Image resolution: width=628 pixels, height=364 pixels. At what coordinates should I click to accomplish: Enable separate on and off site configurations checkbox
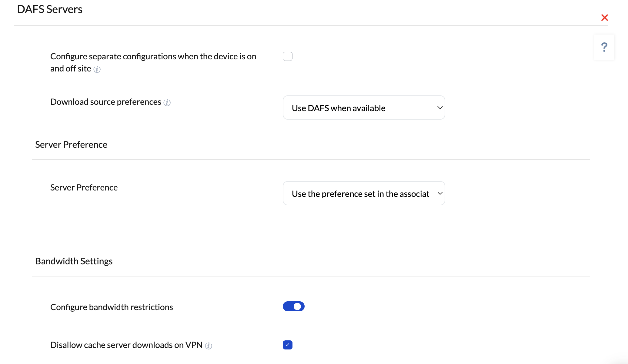pyautogui.click(x=288, y=56)
